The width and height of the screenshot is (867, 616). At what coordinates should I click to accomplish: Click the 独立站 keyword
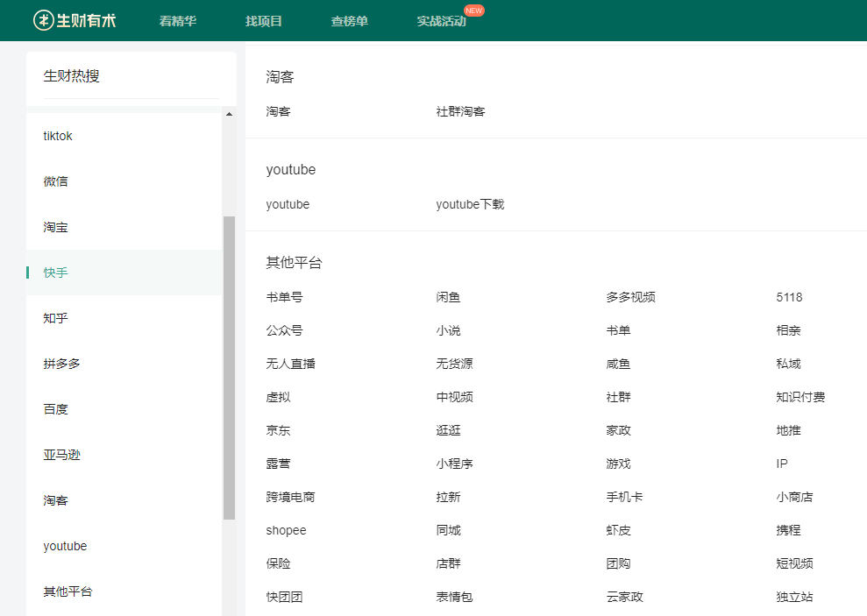[x=794, y=598]
